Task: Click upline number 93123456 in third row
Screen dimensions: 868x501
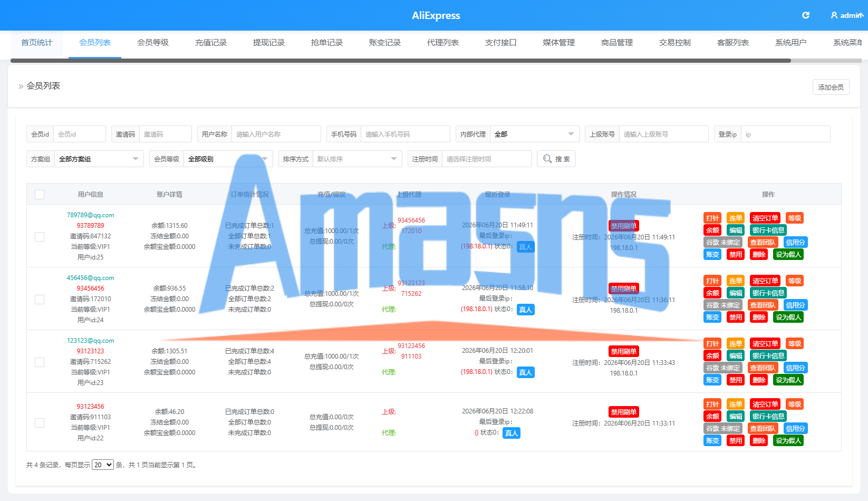Action: pos(411,346)
